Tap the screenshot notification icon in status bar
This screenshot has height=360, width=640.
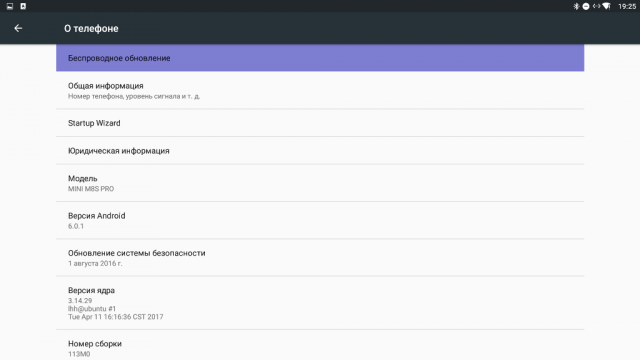coord(10,6)
